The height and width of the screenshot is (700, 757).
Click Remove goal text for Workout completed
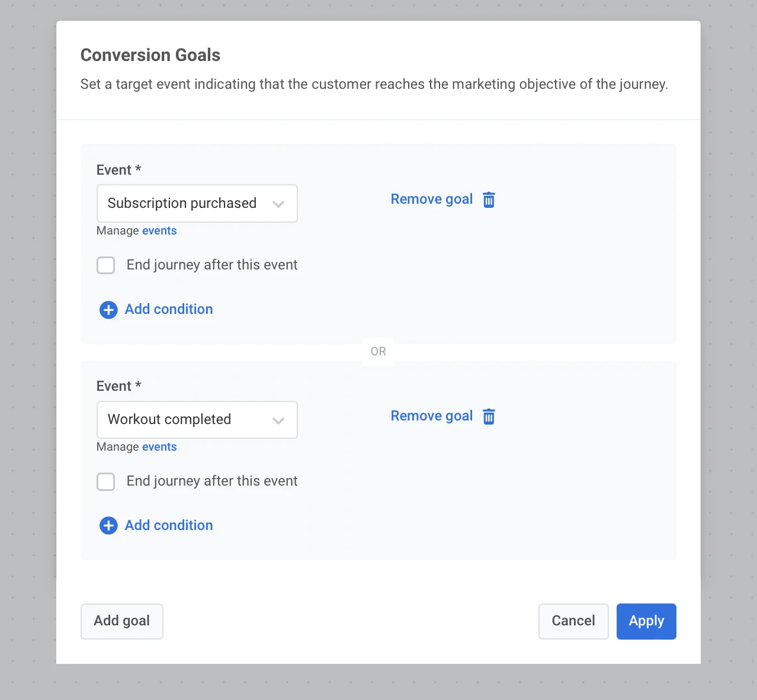[x=431, y=416]
